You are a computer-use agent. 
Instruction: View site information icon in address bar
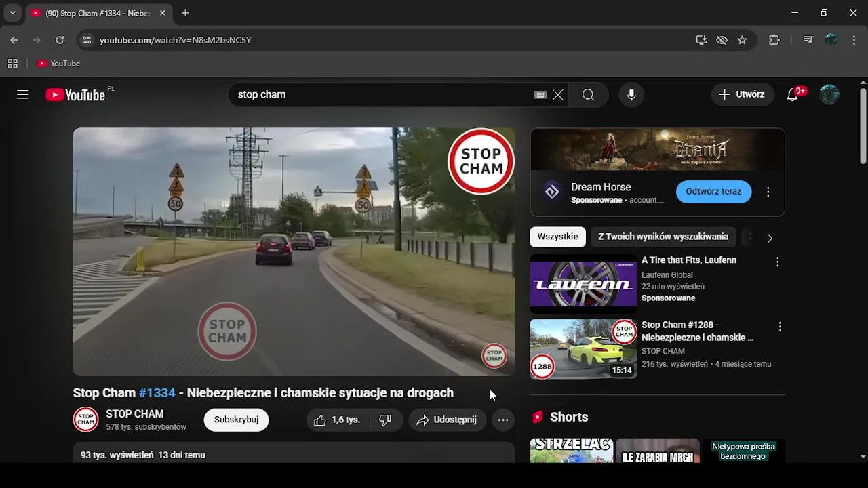86,40
